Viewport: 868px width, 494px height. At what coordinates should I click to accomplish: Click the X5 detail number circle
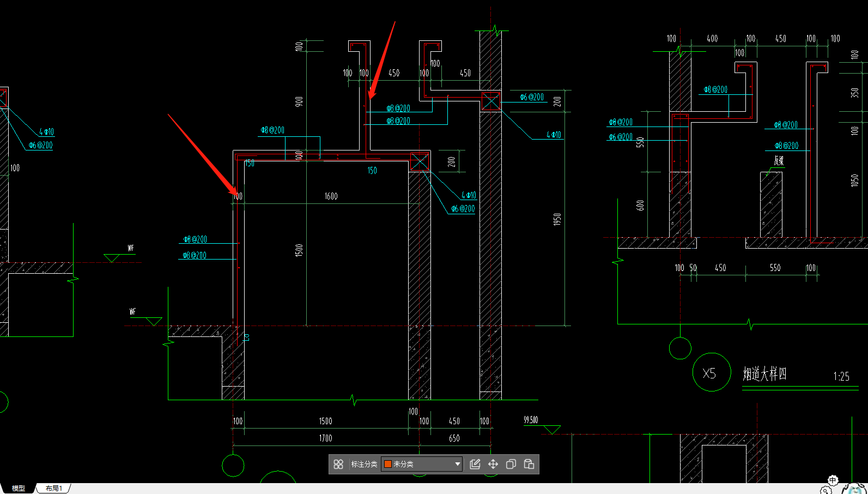[711, 372]
